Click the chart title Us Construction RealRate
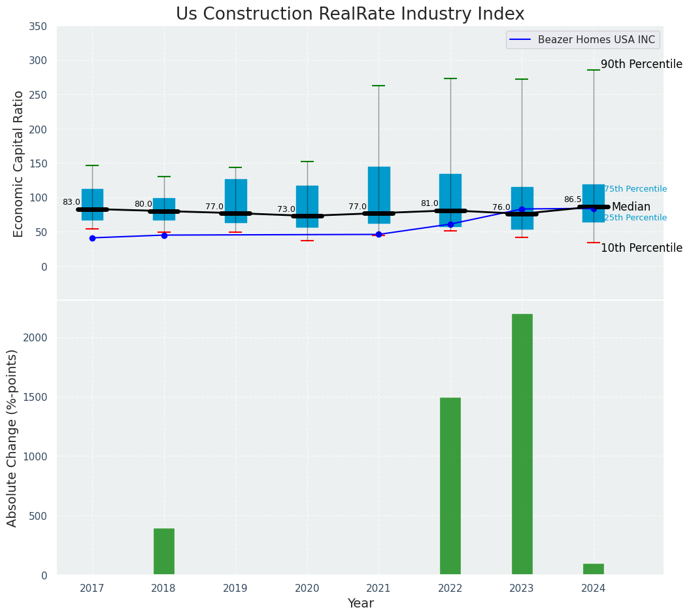689x616 pixels. [x=350, y=14]
